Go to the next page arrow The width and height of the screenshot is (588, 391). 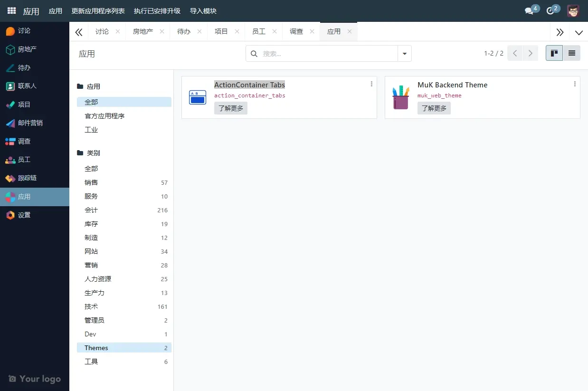pos(531,53)
